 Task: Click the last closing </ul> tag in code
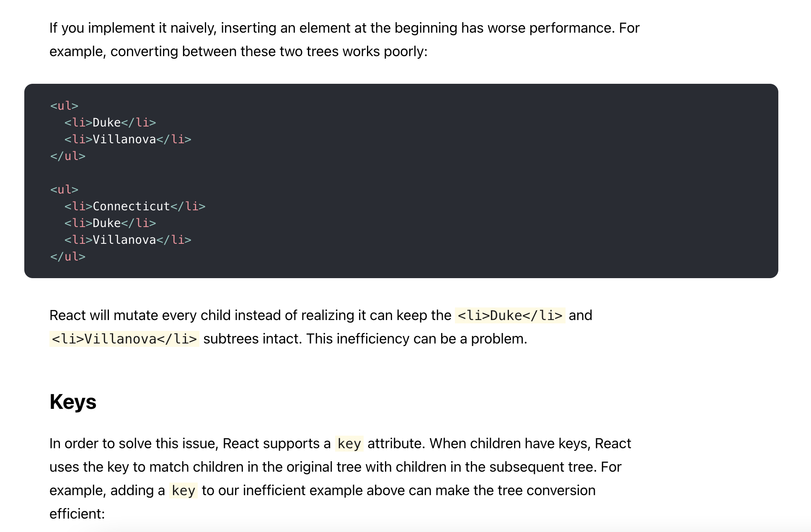point(67,257)
